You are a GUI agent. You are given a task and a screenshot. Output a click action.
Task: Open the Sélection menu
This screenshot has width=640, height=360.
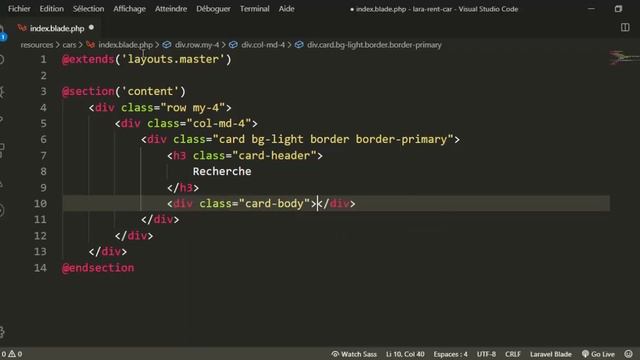pyautogui.click(x=88, y=9)
